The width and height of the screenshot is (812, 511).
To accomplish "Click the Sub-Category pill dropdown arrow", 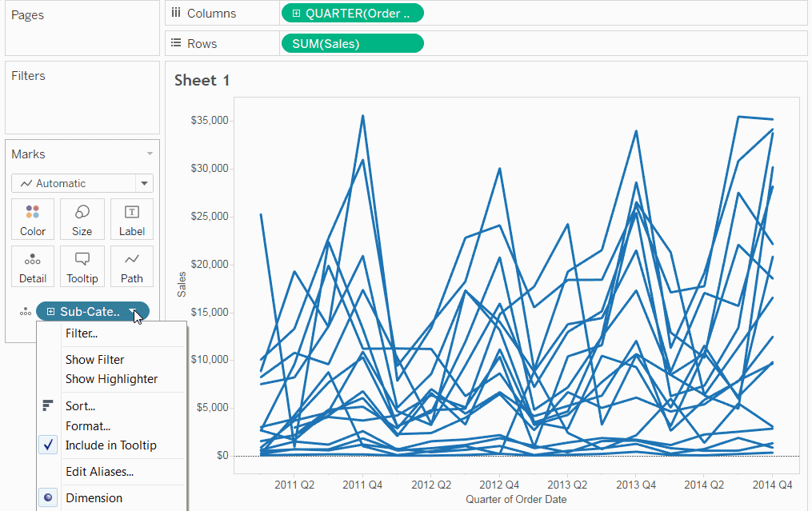I will pos(133,312).
